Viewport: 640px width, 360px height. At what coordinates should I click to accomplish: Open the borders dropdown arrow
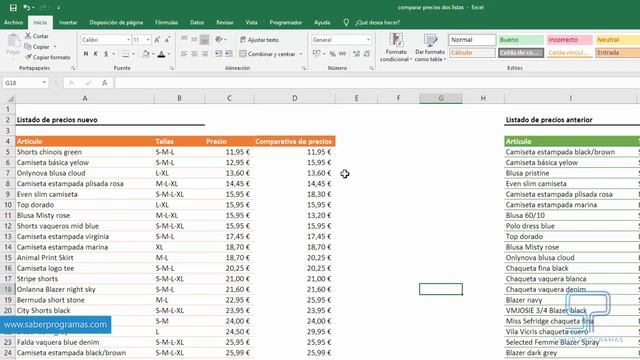click(x=133, y=54)
